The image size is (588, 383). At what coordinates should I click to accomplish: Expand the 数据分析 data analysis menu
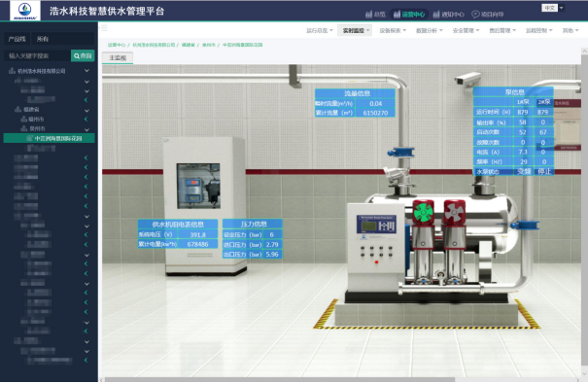coord(429,30)
